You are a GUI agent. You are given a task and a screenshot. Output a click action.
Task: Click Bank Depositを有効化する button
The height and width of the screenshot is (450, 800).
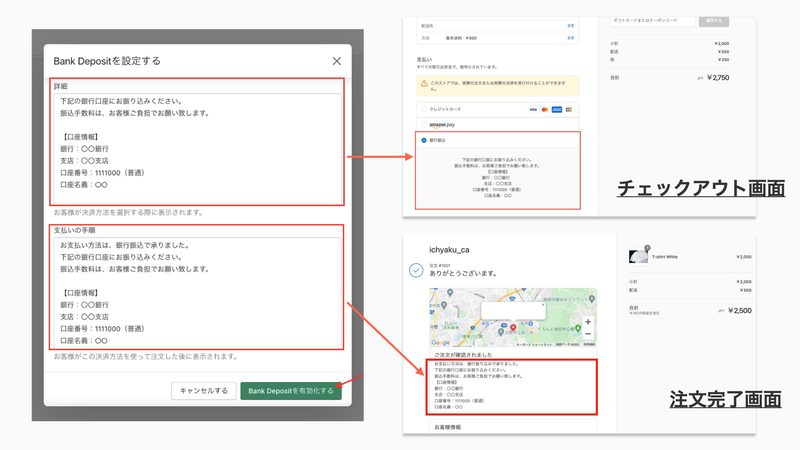291,391
